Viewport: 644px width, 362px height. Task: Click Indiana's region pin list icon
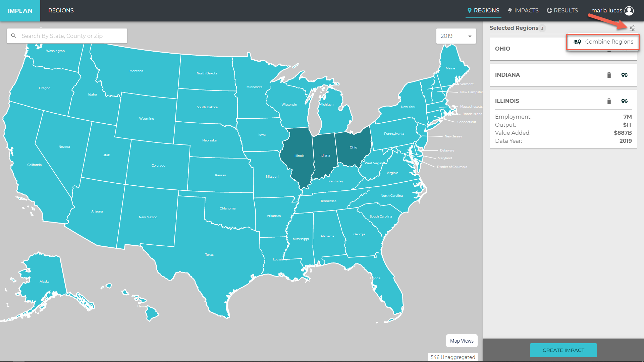[625, 75]
